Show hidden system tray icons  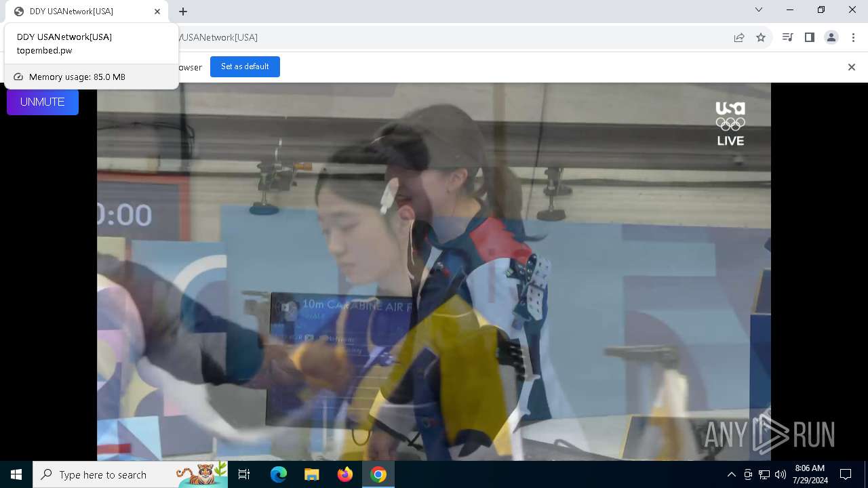731,474
